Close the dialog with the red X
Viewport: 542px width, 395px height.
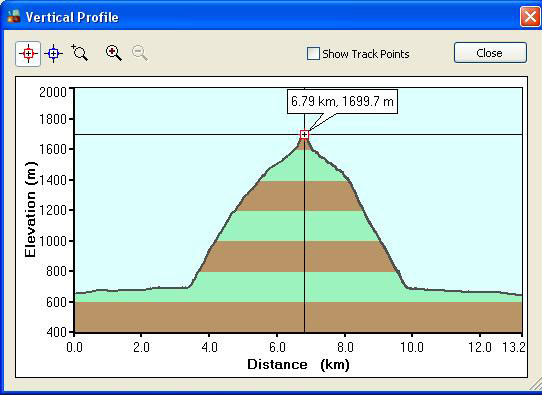click(530, 17)
